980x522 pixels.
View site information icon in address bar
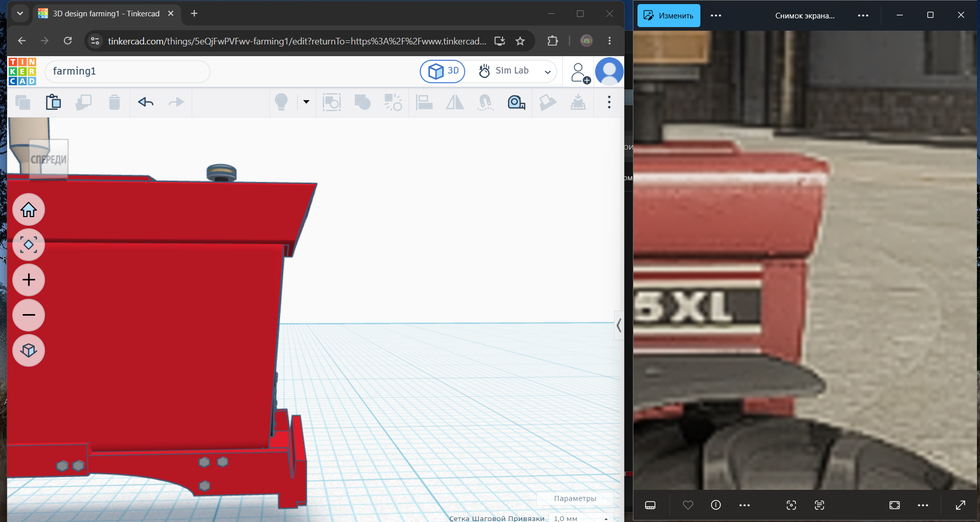(x=95, y=41)
